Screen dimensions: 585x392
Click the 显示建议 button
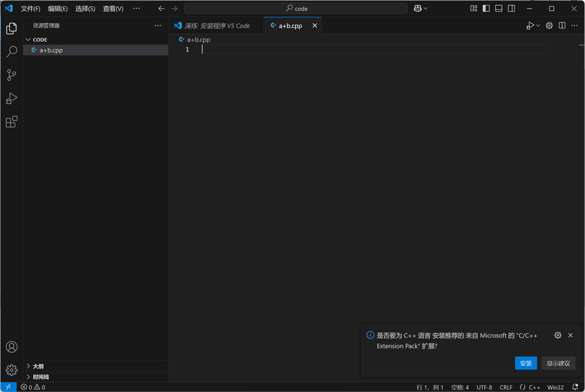[558, 363]
